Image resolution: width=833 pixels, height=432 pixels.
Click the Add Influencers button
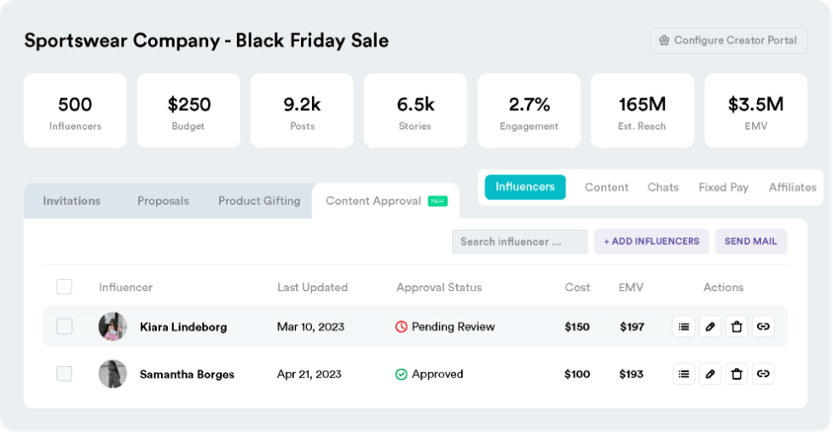651,242
